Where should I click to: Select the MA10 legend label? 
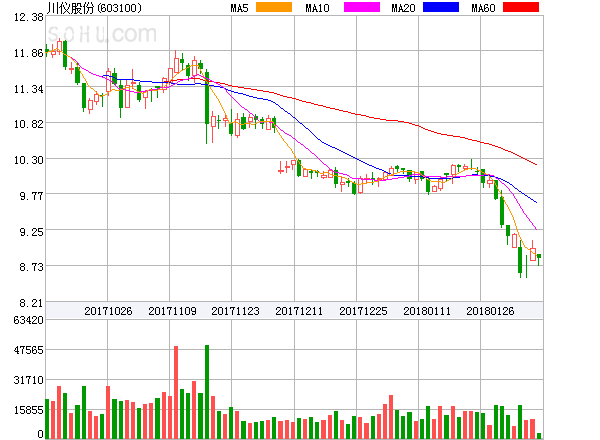(x=318, y=8)
